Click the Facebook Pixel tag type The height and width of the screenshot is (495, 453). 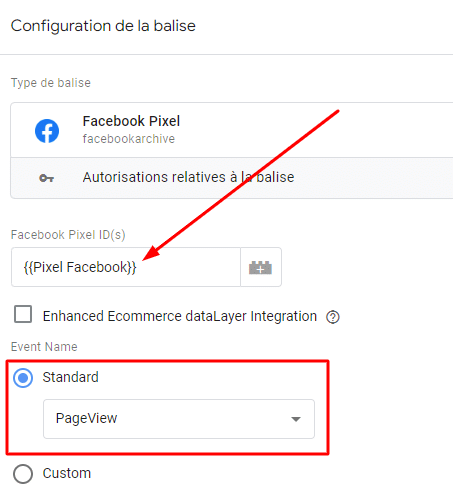(x=232, y=130)
